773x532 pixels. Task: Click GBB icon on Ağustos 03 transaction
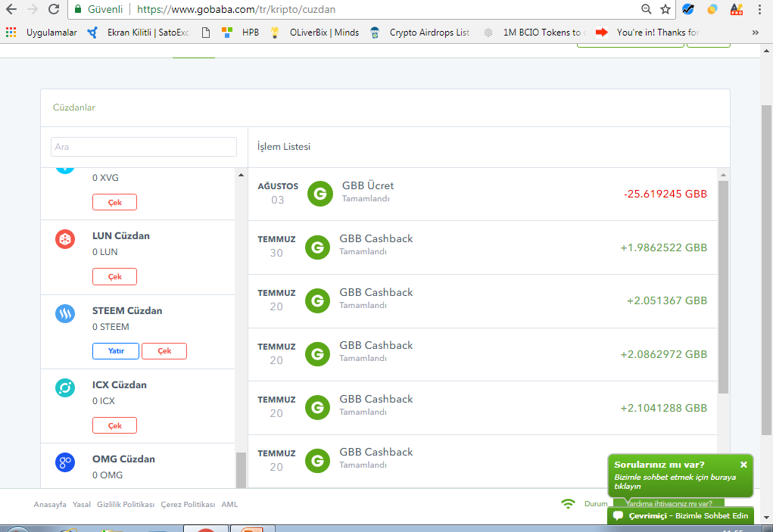[320, 194]
